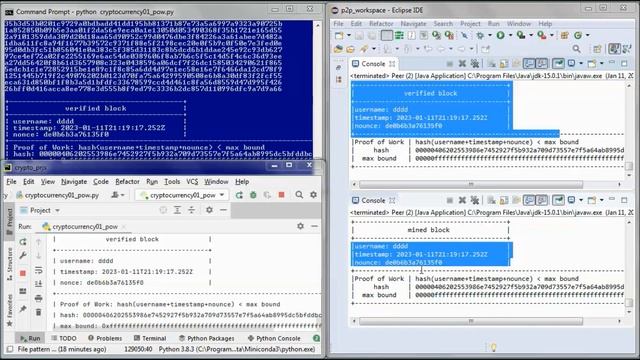
Task: Expand all in Project panel
Action: 177,210
